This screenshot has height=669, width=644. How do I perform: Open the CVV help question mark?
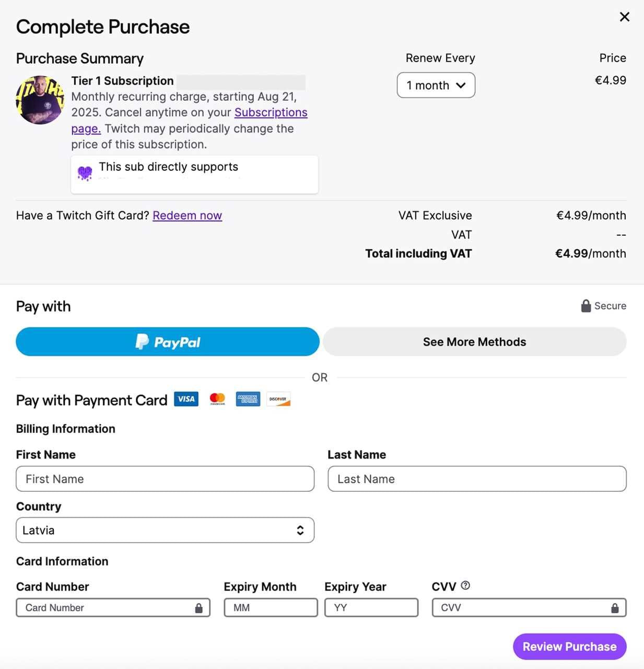[x=465, y=585]
